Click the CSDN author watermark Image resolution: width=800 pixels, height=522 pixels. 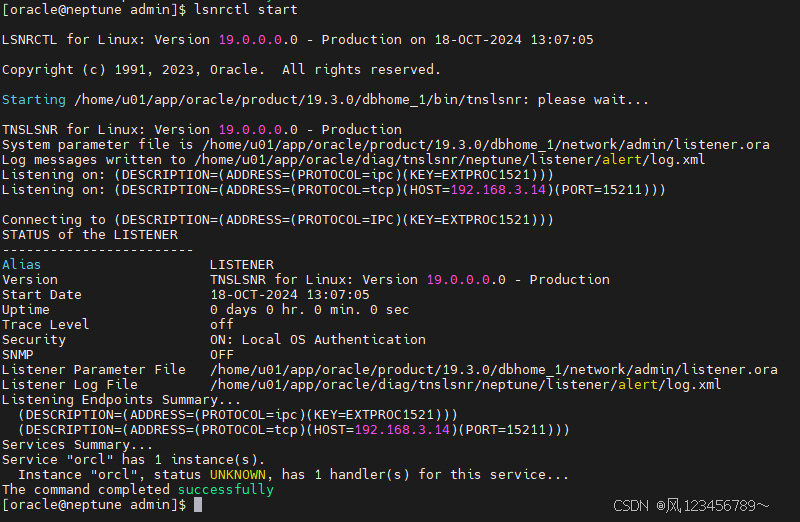705,507
